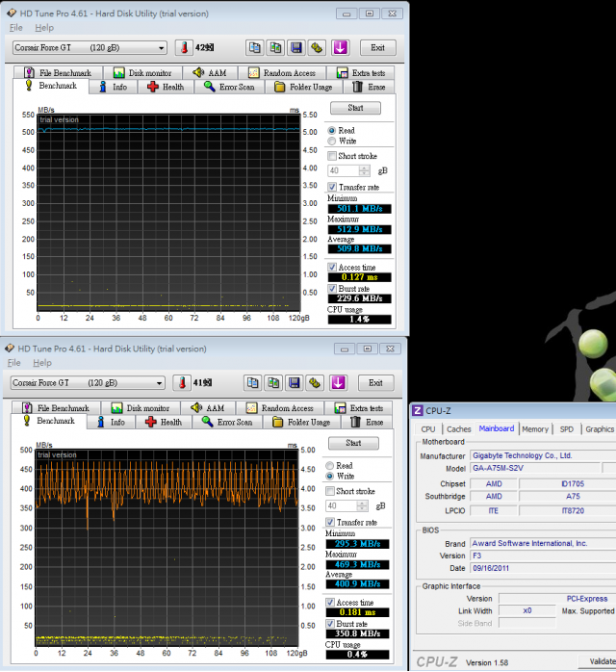Open Random Access tab in top HD Tune window

pyautogui.click(x=282, y=73)
